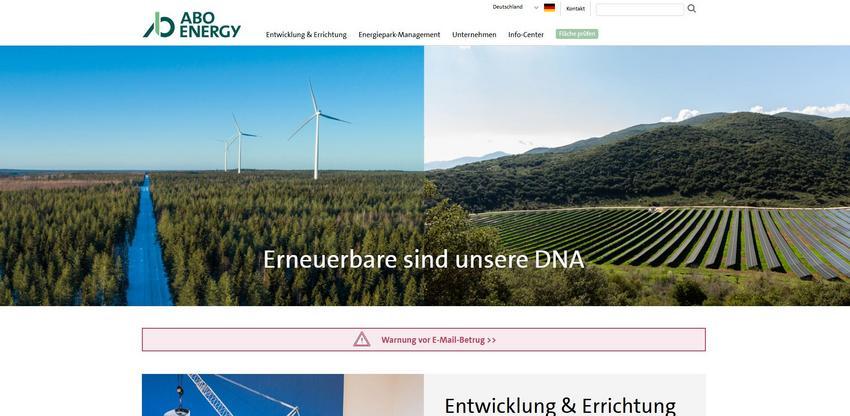Click the Erneuerbare sind unsere DNA headline
The width and height of the screenshot is (850, 416).
click(424, 260)
